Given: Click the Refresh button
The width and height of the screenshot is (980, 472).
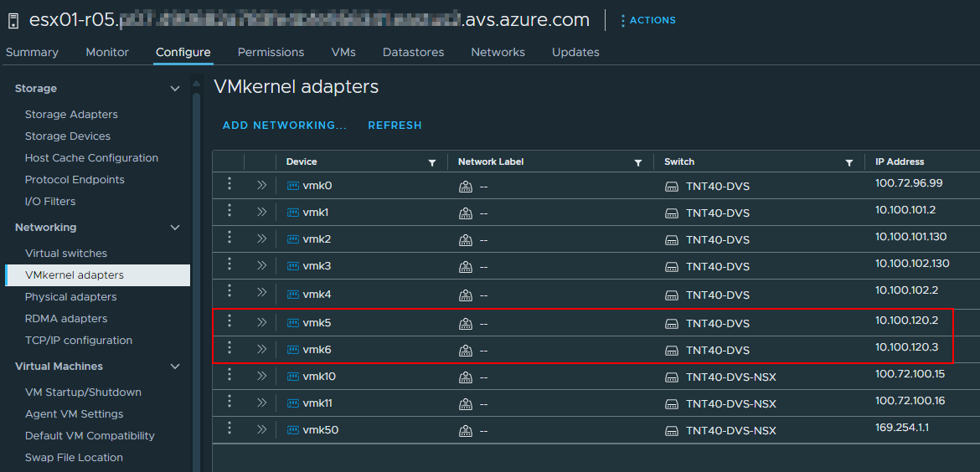Looking at the screenshot, I should (x=395, y=126).
